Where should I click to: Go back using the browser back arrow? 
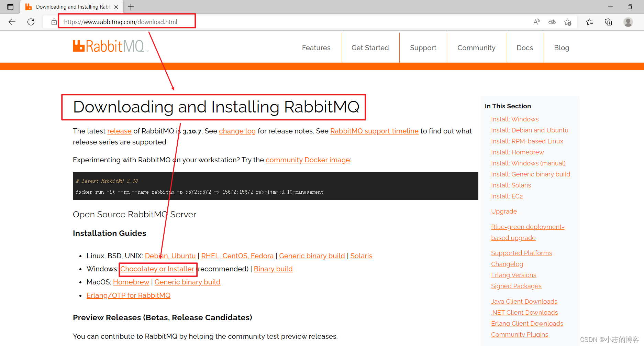pyautogui.click(x=12, y=22)
